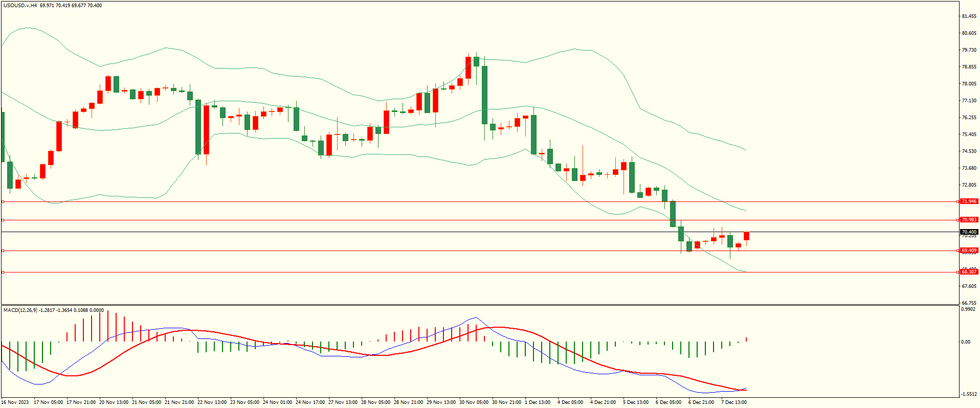This screenshot has height=408, width=980.
Task: Pick the 22 Nov 13:00 time axis label
Action: click(212, 402)
